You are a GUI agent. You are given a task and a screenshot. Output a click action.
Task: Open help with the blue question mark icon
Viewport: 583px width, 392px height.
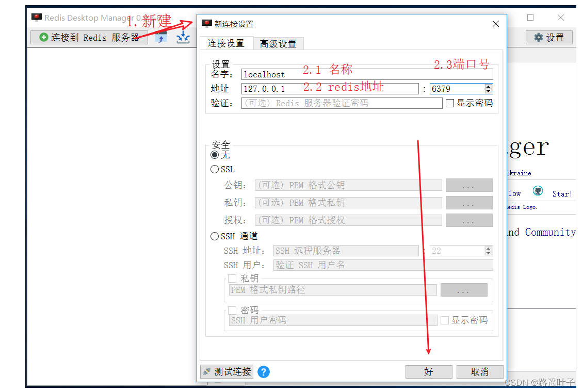point(264,372)
